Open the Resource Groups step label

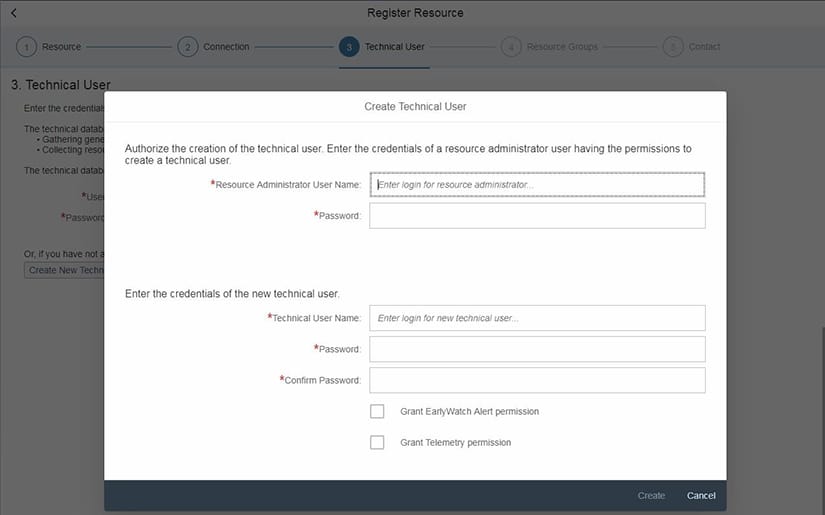click(x=562, y=47)
